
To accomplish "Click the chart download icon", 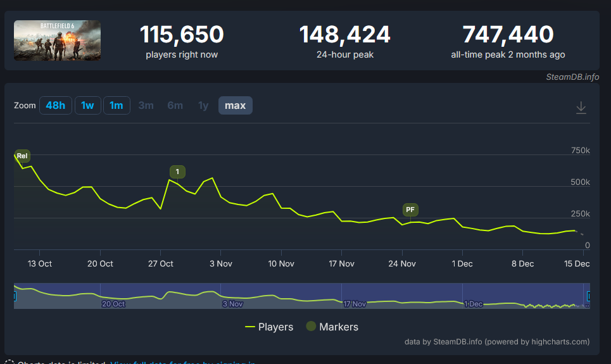I will tap(581, 108).
